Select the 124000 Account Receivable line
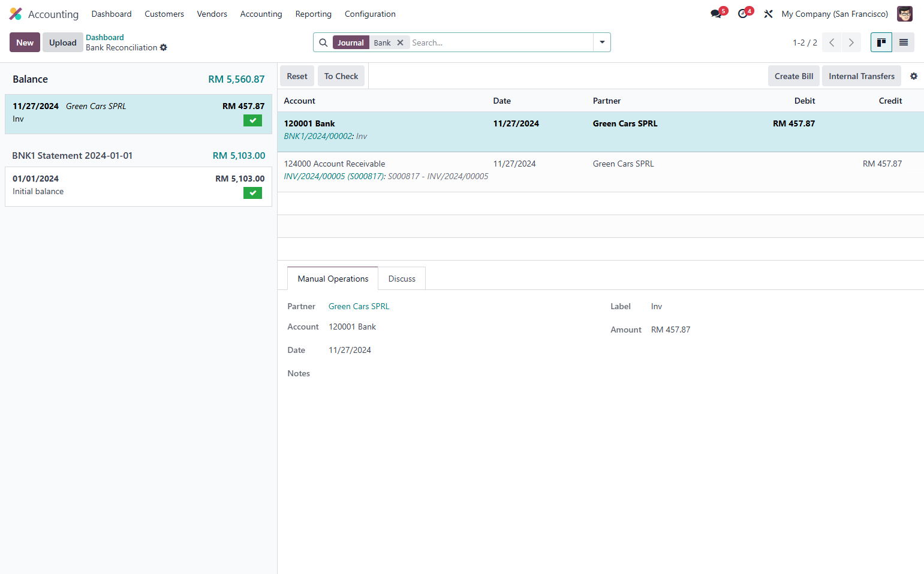Screen dimensions: 924x574 [x=600, y=172]
